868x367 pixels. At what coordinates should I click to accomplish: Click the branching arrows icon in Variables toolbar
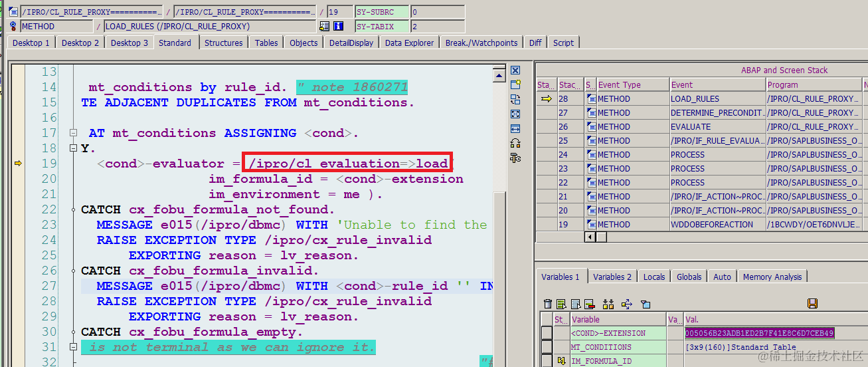click(626, 304)
